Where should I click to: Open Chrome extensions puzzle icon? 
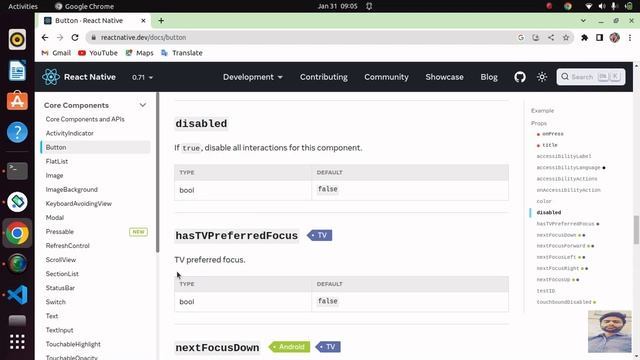point(584,37)
